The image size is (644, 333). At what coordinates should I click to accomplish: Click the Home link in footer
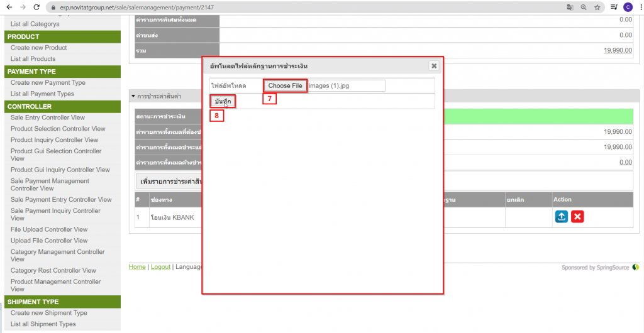click(137, 267)
